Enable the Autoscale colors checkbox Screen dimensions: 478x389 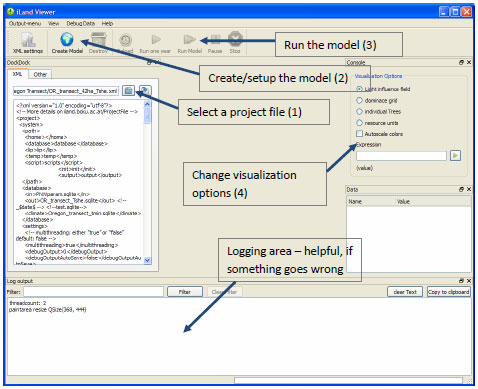pyautogui.click(x=359, y=134)
